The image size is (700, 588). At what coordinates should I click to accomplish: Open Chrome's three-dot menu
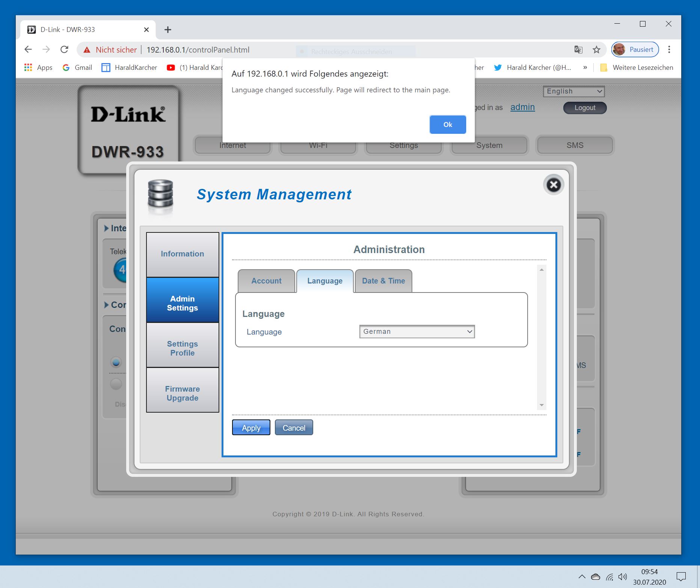tap(669, 50)
